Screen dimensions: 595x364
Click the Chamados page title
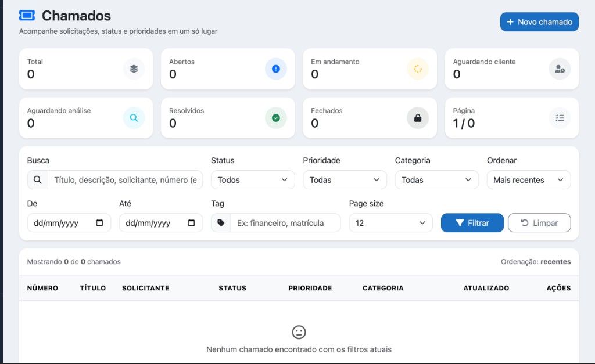(x=76, y=16)
